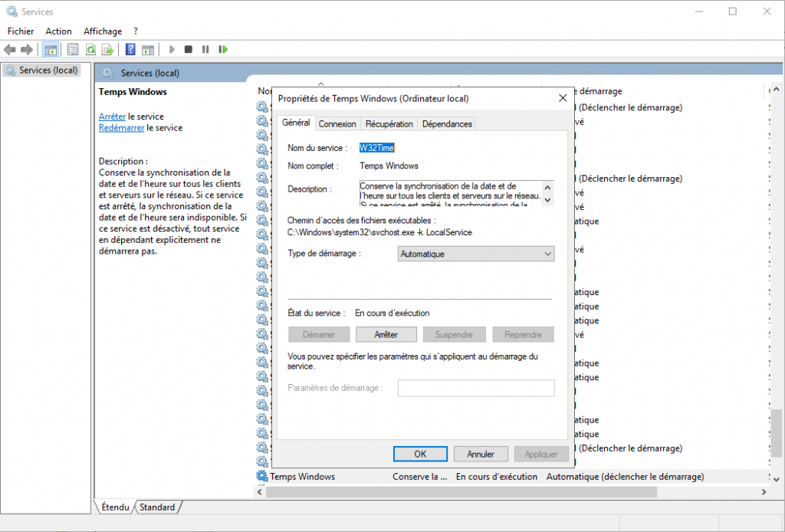This screenshot has height=532, width=785.
Task: Switch to the Connexion tab
Action: point(337,124)
